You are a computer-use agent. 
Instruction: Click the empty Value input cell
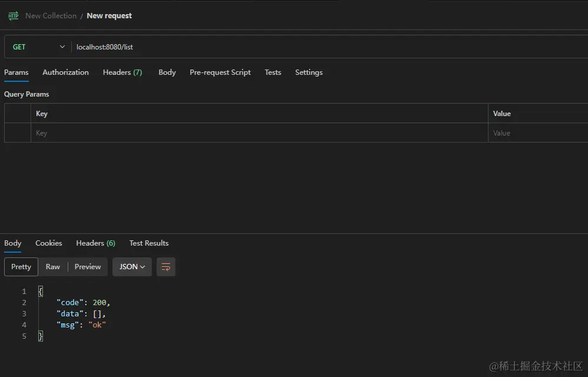[x=538, y=133]
